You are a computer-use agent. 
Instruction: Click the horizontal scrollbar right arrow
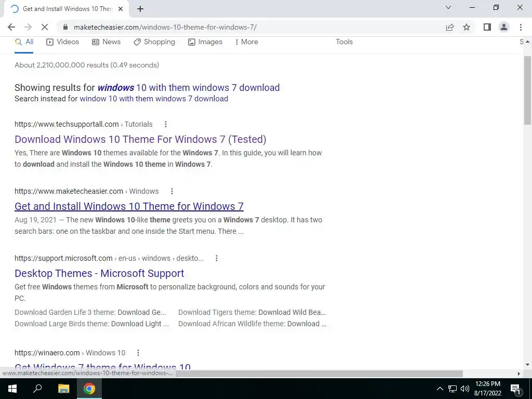pos(519,374)
